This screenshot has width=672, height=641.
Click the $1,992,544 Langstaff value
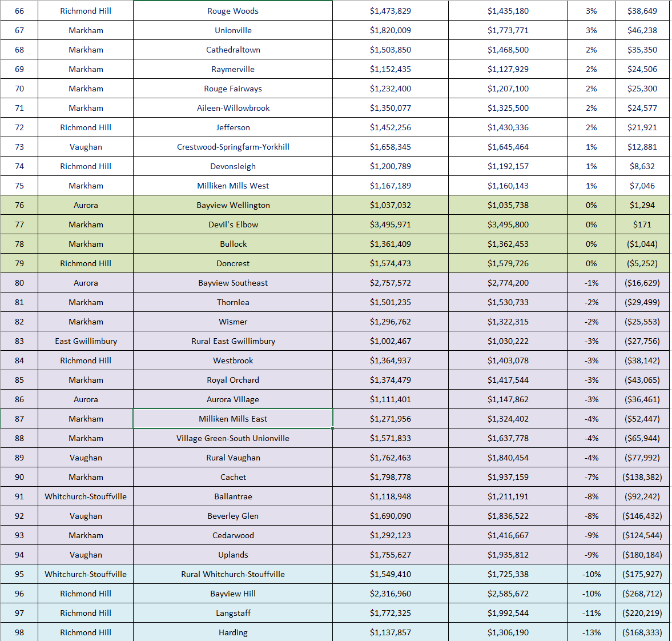click(x=508, y=613)
